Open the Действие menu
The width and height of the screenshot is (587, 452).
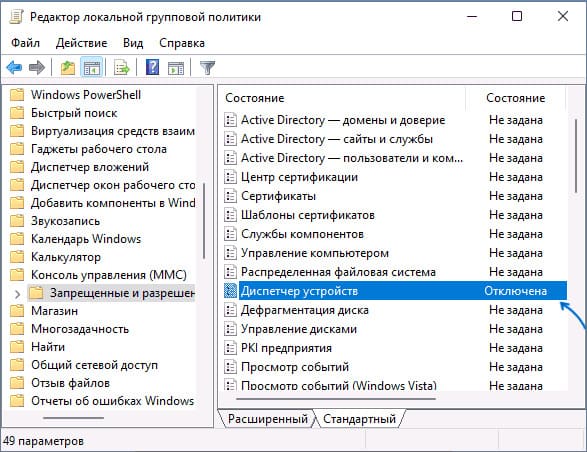coord(82,43)
